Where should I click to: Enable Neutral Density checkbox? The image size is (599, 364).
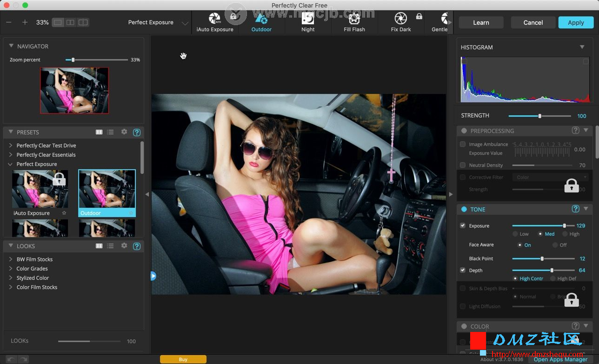463,165
